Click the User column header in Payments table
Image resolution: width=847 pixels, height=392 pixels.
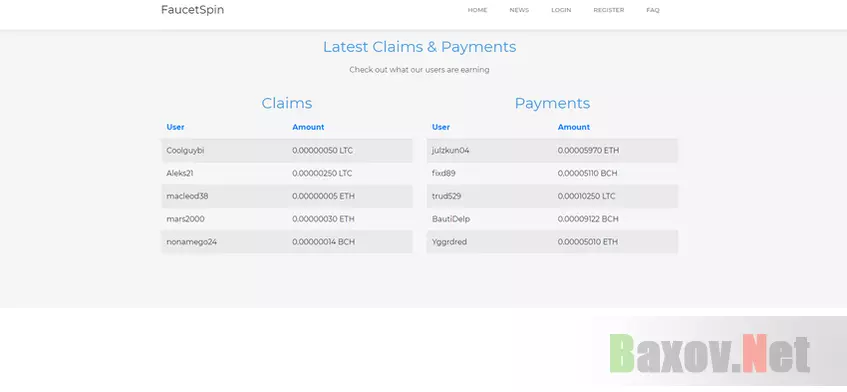441,127
